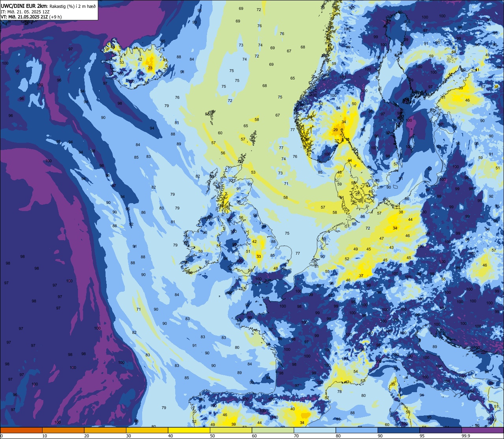Click the legend tick label "10"
Screen dimensions: 504x439
tap(44, 436)
